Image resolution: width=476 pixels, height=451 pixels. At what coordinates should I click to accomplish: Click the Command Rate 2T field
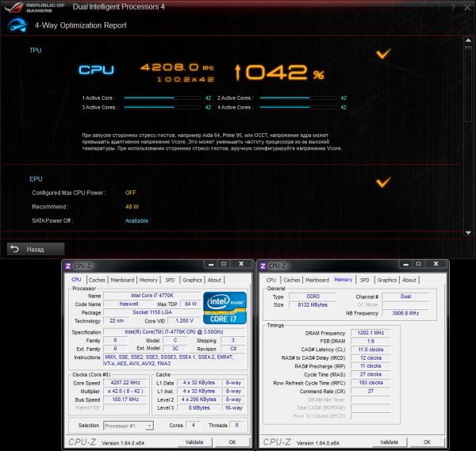point(370,392)
